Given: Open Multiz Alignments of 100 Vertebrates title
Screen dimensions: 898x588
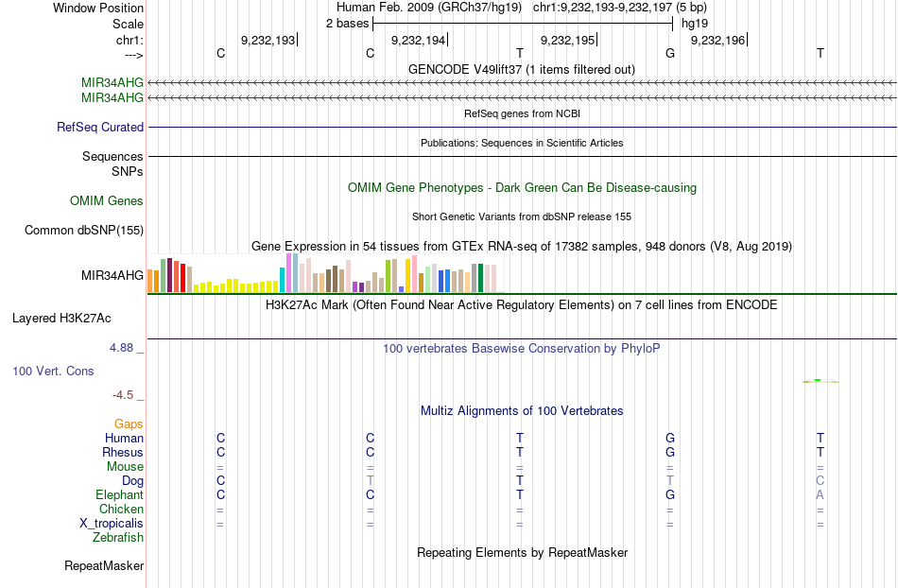Looking at the screenshot, I should click(x=522, y=410).
